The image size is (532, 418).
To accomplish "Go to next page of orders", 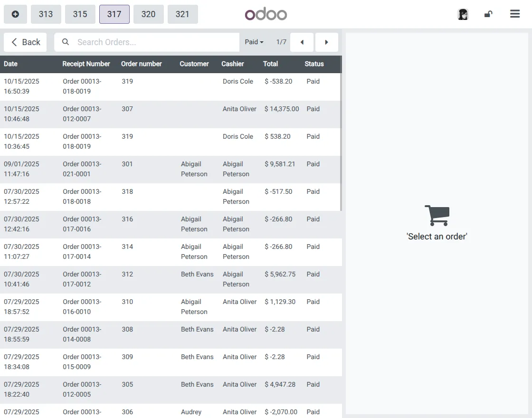I will pos(326,42).
